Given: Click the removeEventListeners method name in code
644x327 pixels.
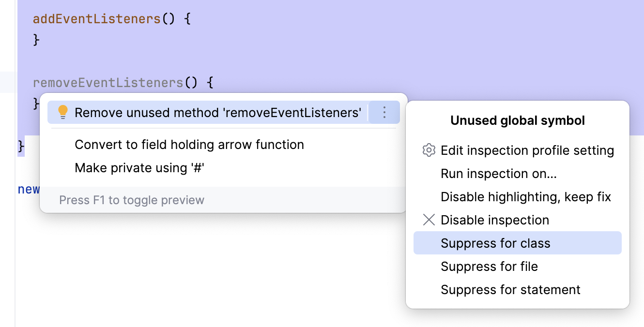Looking at the screenshot, I should click(x=107, y=82).
